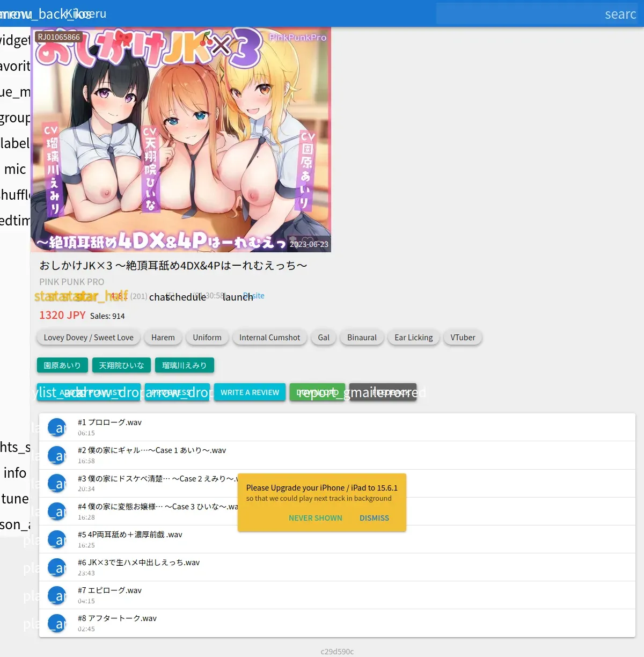The height and width of the screenshot is (657, 644).
Task: Open the DLsite link
Action: click(x=254, y=296)
